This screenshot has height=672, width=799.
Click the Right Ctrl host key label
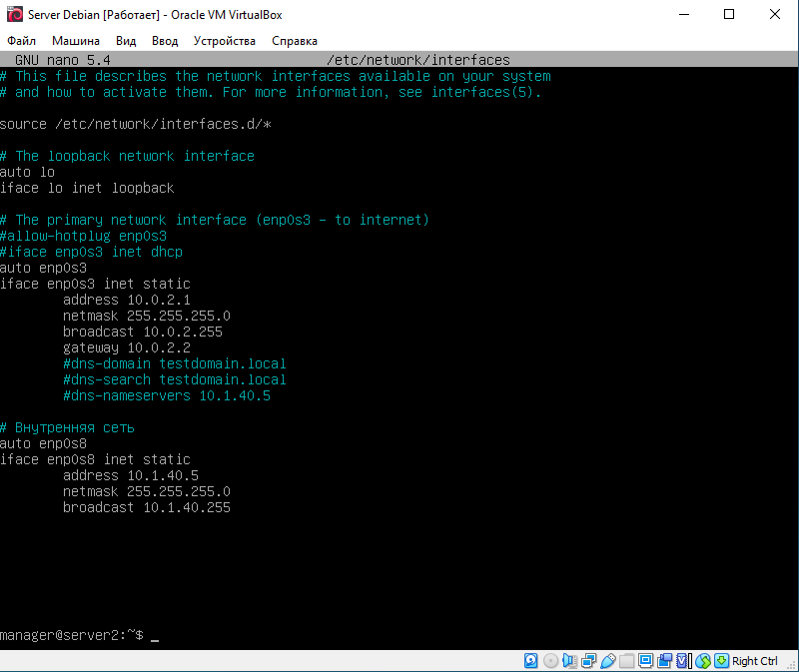click(x=755, y=661)
